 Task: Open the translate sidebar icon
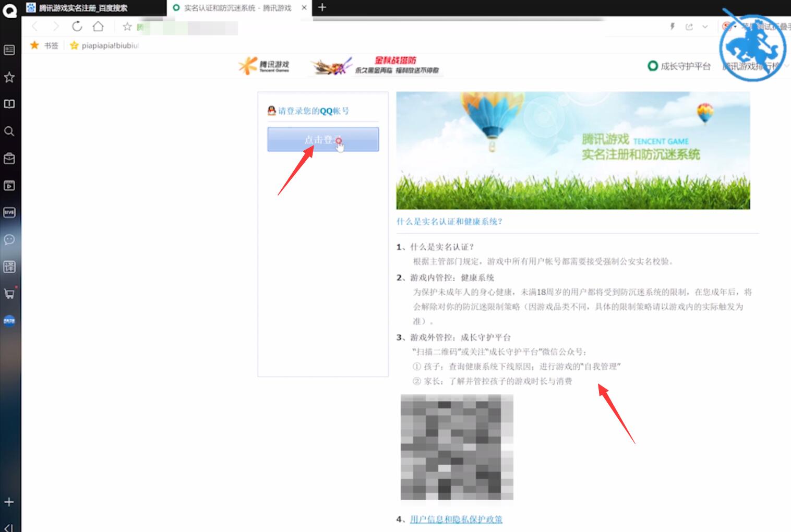click(9, 267)
